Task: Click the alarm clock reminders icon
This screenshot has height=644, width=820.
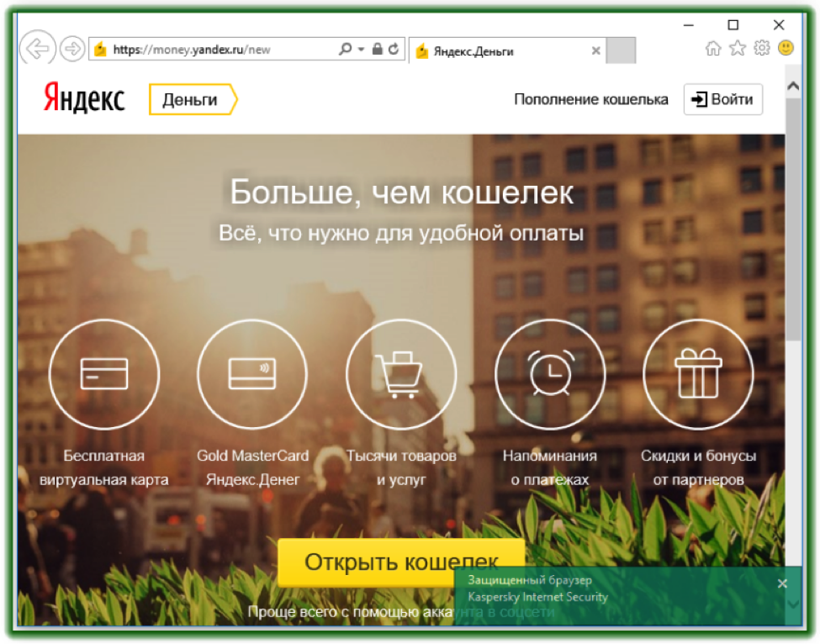Action: [550, 374]
